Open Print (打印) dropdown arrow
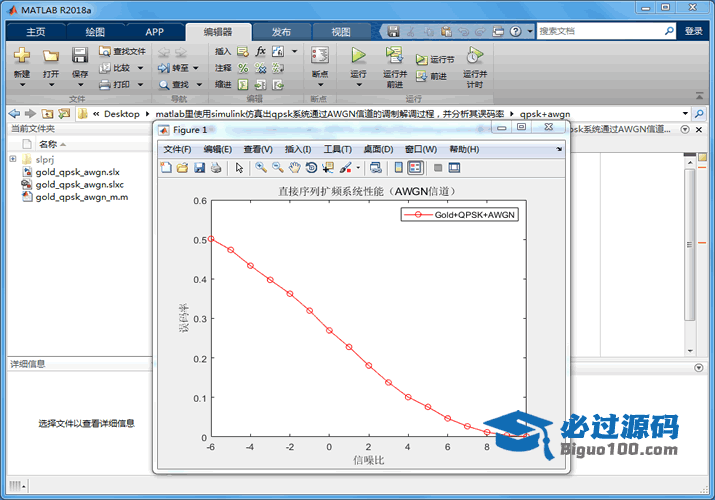 click(x=140, y=84)
